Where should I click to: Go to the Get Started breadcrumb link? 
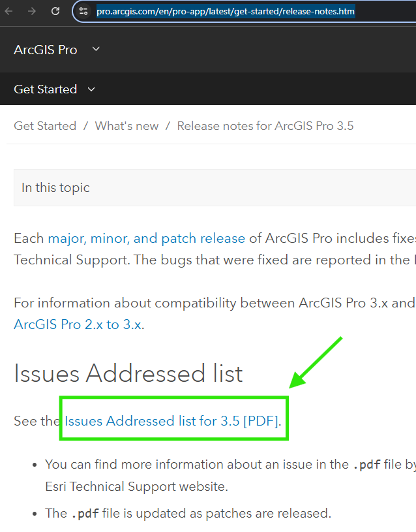[x=45, y=126]
